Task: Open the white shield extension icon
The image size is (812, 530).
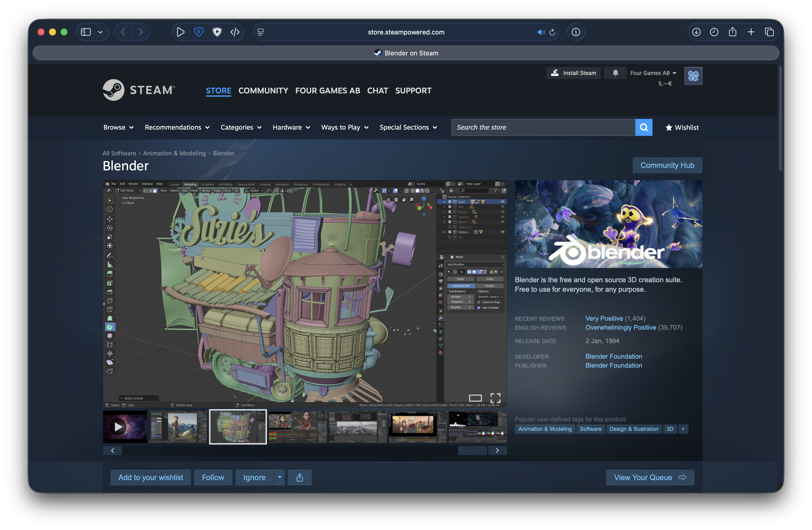Action: (x=217, y=32)
